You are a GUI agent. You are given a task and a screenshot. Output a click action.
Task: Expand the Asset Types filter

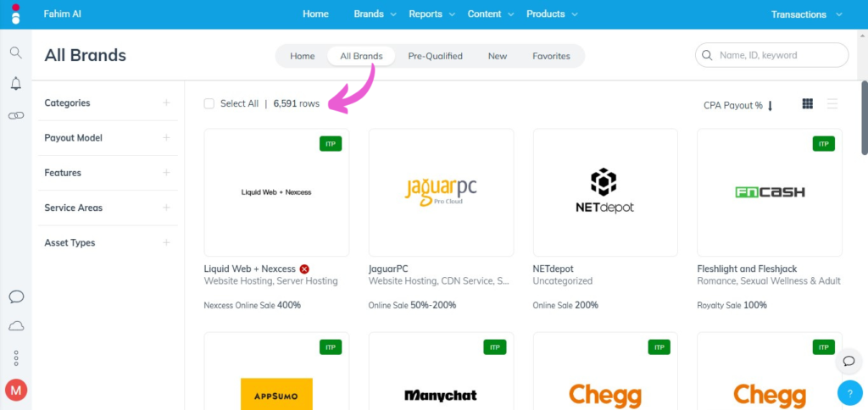[166, 242]
